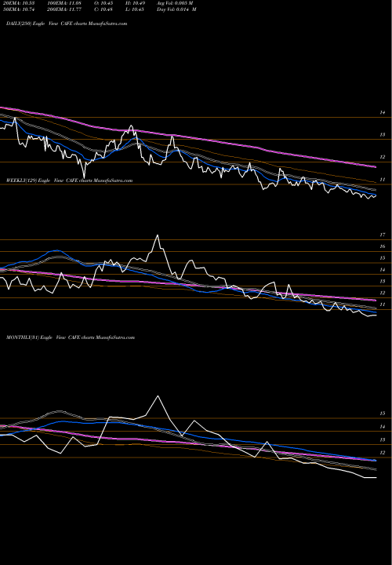Click the 13 price label on daily chart
The height and width of the screenshot is (565, 392).
click(x=383, y=135)
